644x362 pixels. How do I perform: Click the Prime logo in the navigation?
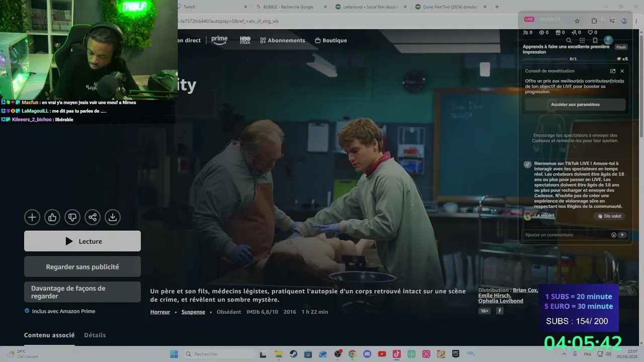219,40
